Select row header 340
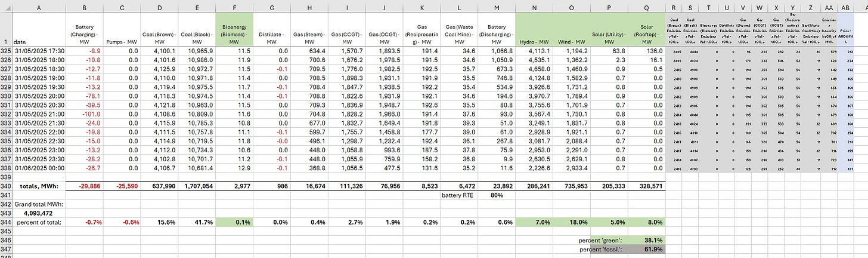The height and width of the screenshot is (258, 868). point(6,187)
